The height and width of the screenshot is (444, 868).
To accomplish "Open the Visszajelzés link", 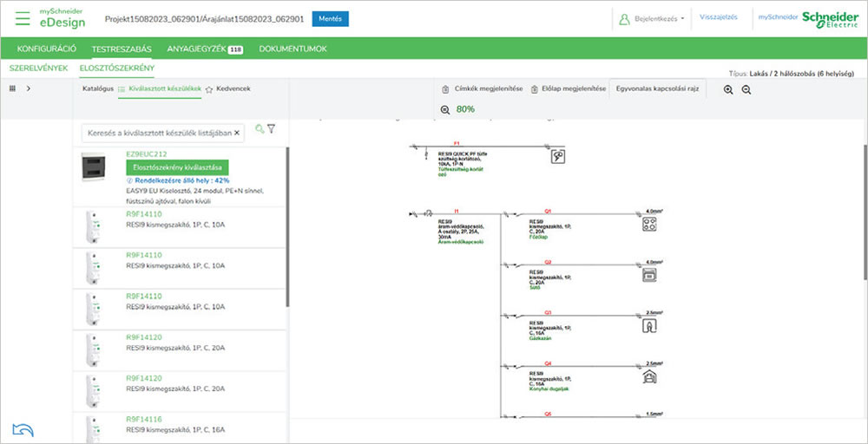I will coord(719,17).
